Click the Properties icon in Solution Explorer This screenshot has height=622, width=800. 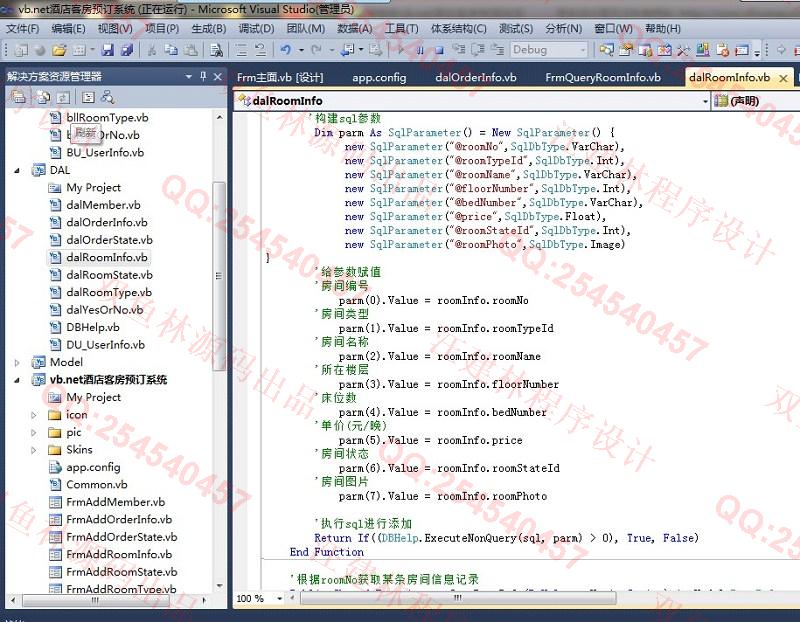click(18, 96)
